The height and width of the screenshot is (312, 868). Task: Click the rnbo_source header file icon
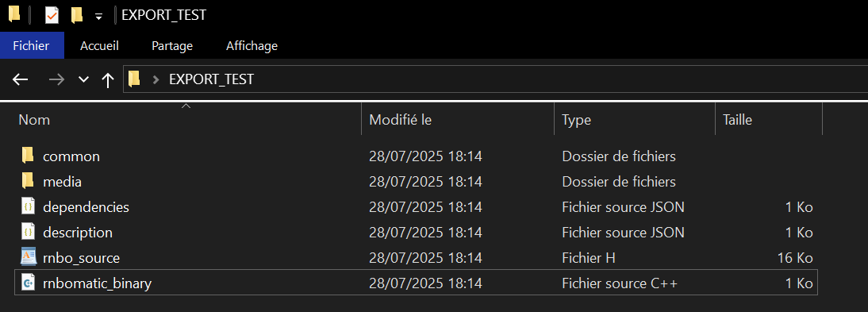tap(29, 258)
